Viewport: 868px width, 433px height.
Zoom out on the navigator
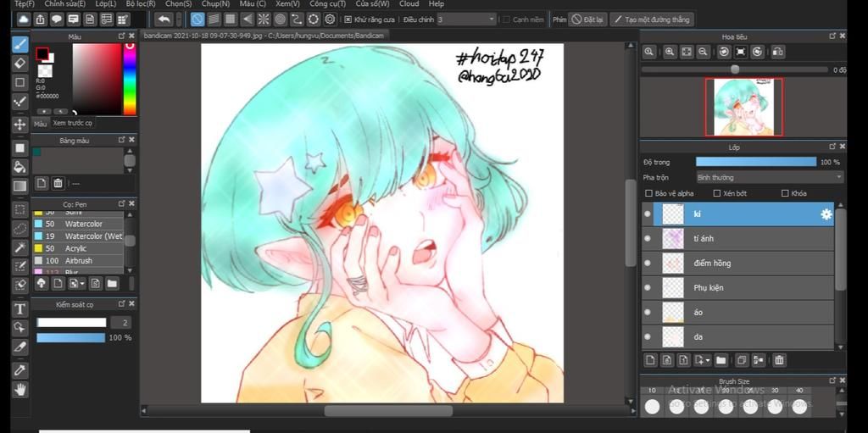(703, 52)
